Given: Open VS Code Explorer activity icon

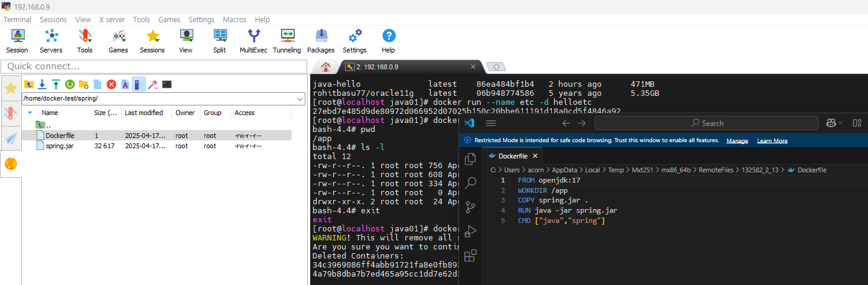Looking at the screenshot, I should (471, 158).
